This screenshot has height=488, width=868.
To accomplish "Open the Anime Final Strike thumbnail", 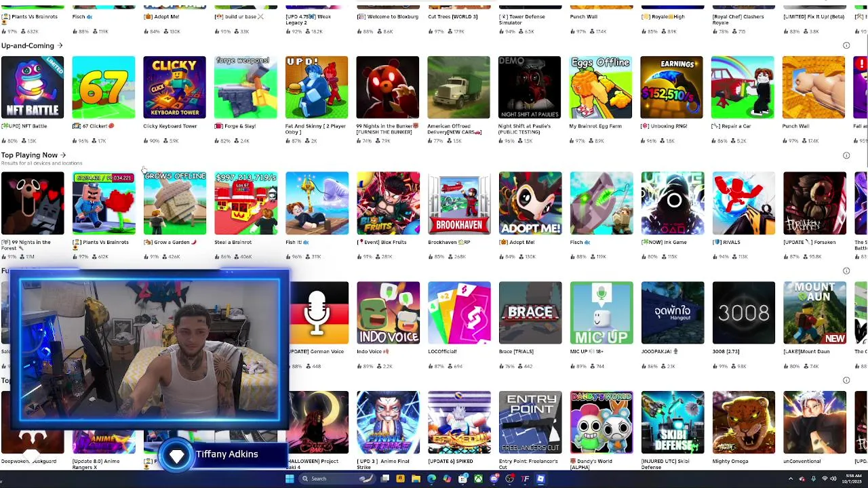I will tap(388, 422).
